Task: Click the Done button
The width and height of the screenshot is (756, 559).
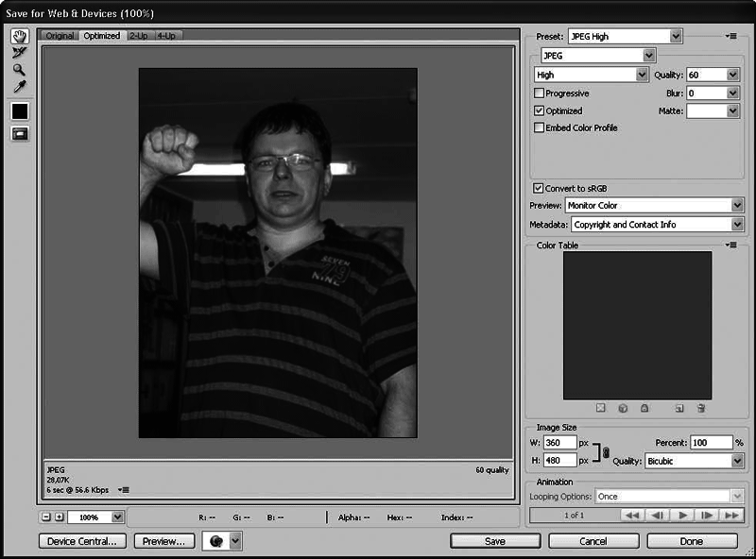Action: [691, 540]
